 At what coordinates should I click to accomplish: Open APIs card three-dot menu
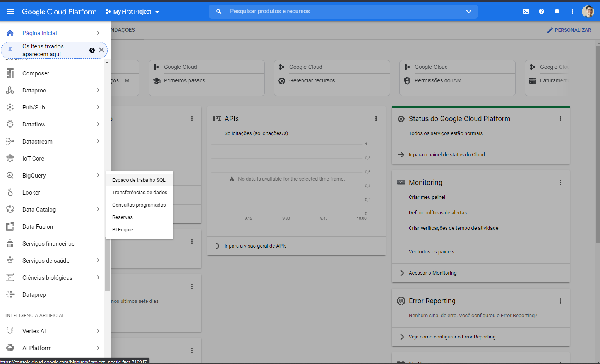[x=376, y=119]
